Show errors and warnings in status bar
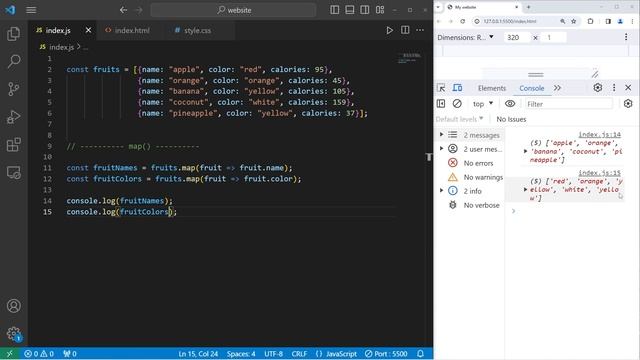This screenshot has width=640, height=360. 39,353
